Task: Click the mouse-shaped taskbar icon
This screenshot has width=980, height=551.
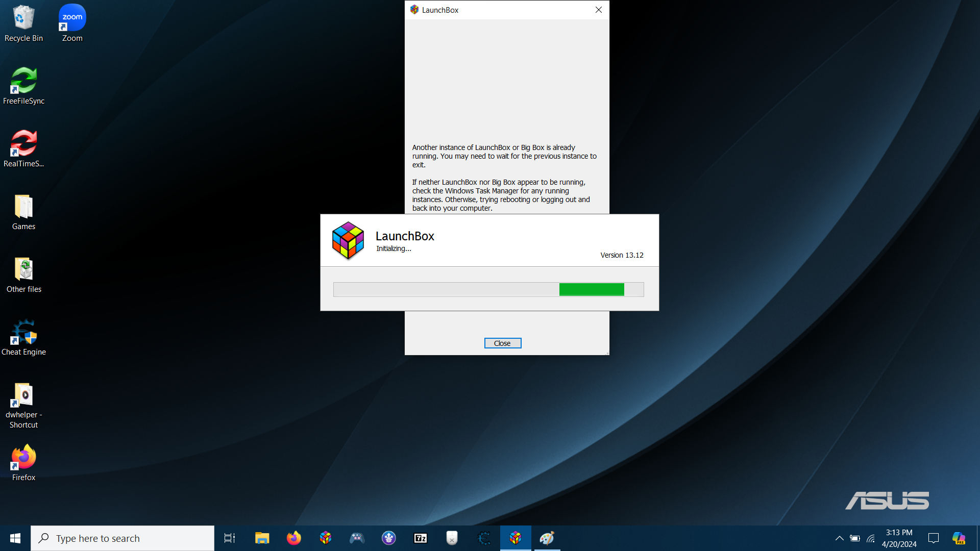Action: 452,538
